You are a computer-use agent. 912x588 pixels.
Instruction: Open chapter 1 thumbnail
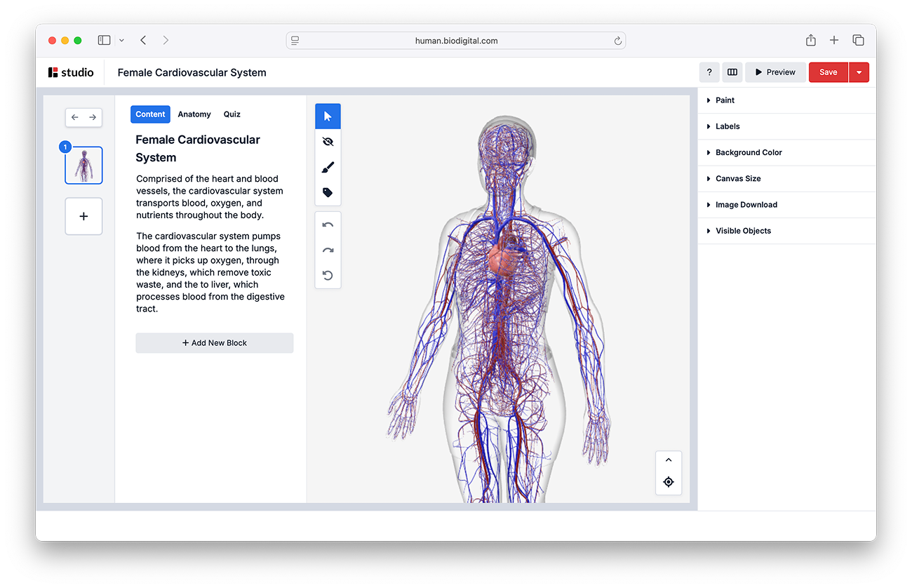83,166
